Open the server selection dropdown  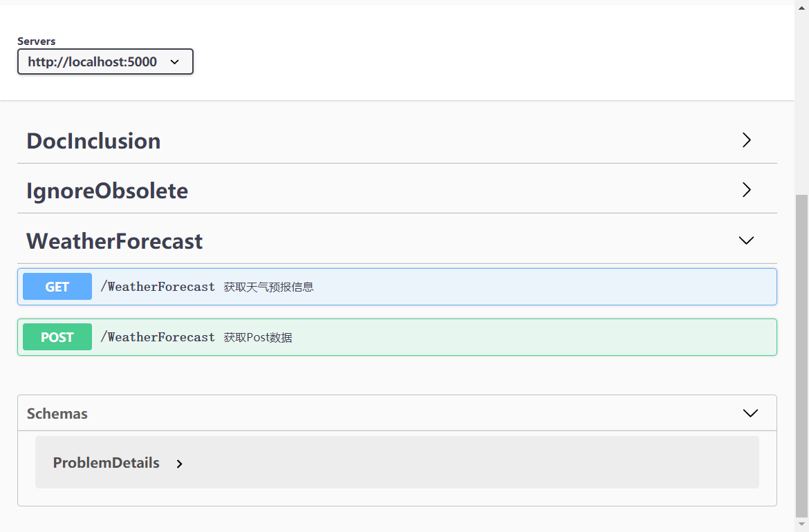pyautogui.click(x=105, y=61)
